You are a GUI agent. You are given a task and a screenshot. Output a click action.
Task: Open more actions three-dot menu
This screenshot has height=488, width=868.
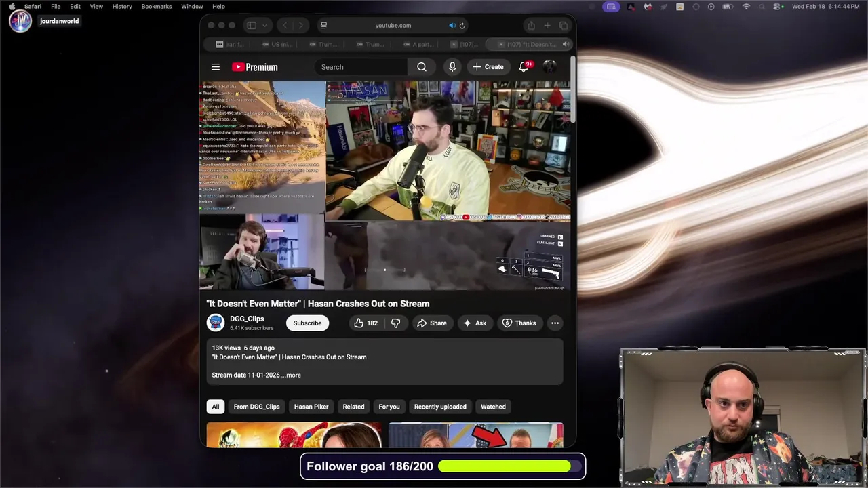555,323
